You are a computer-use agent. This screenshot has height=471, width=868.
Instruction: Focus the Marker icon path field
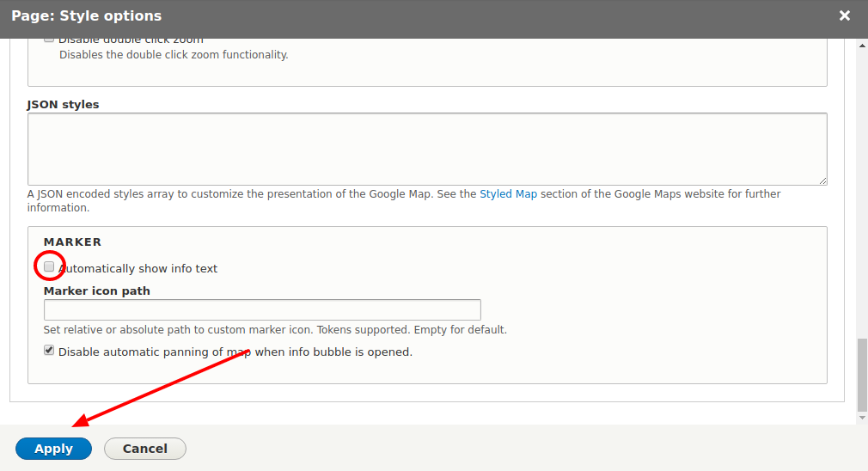[x=262, y=309]
